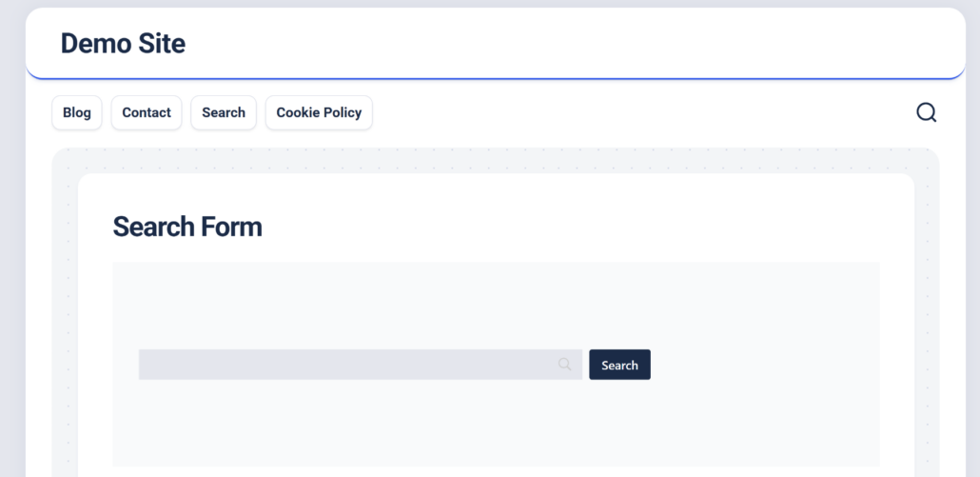This screenshot has width=980, height=477.
Task: Click the word Form in the heading
Action: [231, 227]
